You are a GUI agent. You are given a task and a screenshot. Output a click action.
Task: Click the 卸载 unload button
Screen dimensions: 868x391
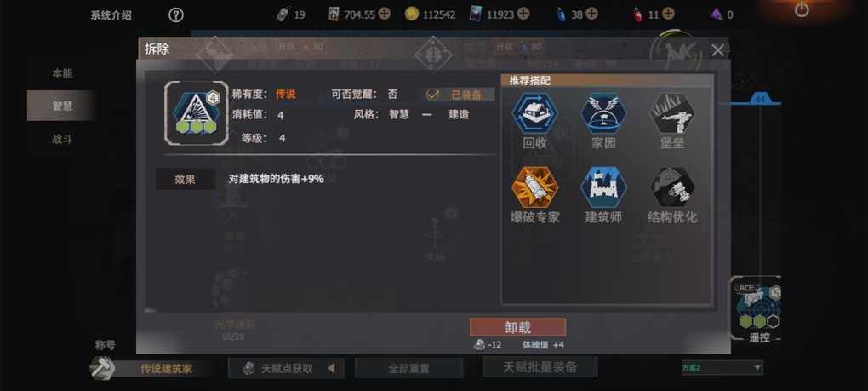click(x=517, y=327)
